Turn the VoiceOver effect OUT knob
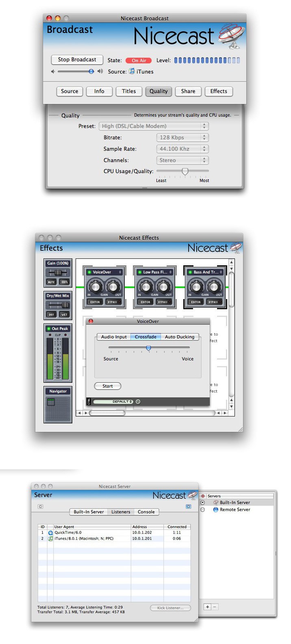 pos(113,286)
